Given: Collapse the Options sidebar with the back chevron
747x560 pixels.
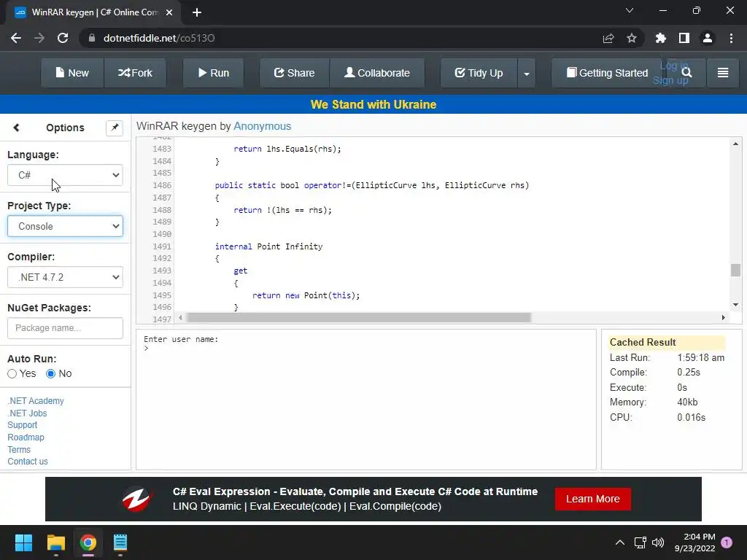Looking at the screenshot, I should click(x=17, y=128).
